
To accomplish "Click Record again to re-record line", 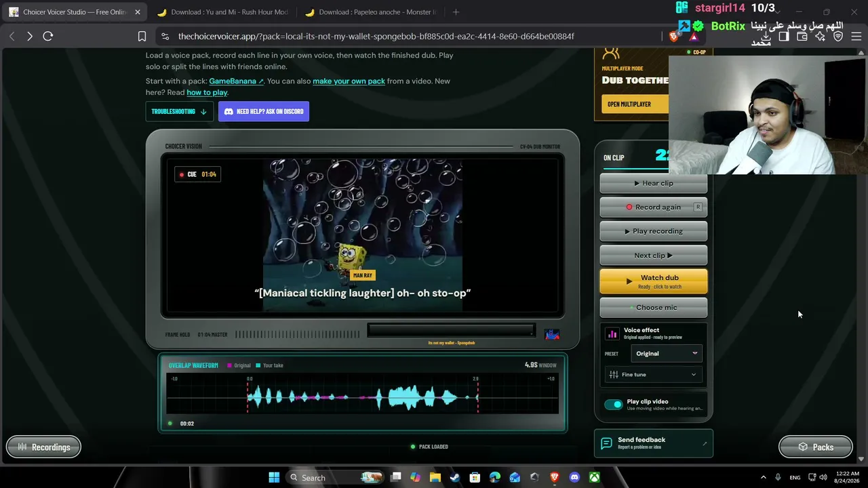I will click(x=654, y=207).
